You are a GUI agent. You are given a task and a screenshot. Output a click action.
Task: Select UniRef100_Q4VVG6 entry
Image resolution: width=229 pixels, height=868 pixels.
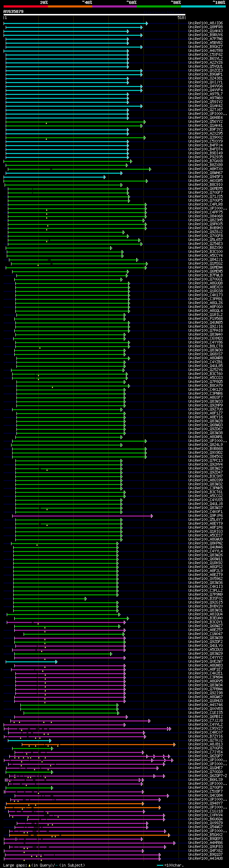coord(205,86)
